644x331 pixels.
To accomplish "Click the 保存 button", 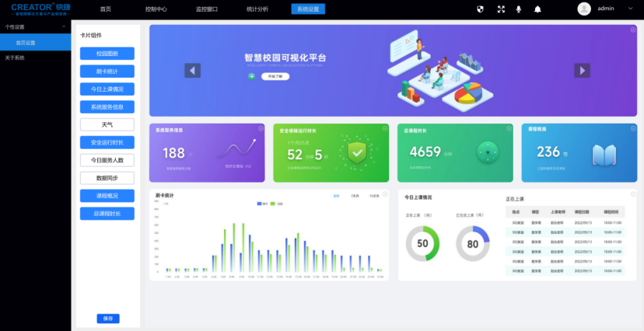I will 107,319.
